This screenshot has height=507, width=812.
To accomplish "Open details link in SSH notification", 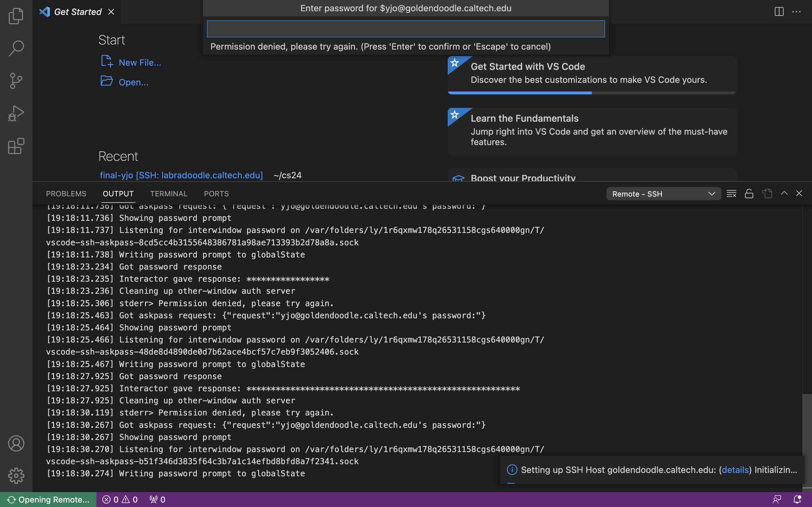I will coord(735,470).
